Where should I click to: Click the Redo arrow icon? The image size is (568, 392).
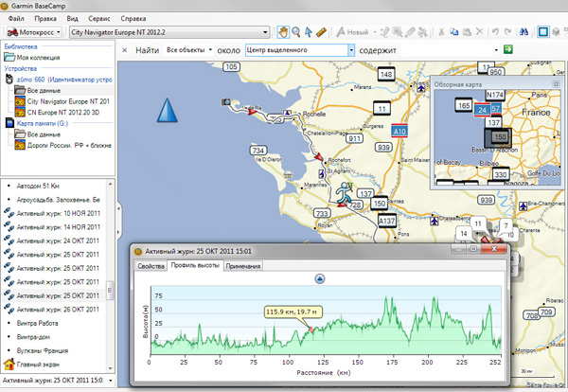[507, 32]
